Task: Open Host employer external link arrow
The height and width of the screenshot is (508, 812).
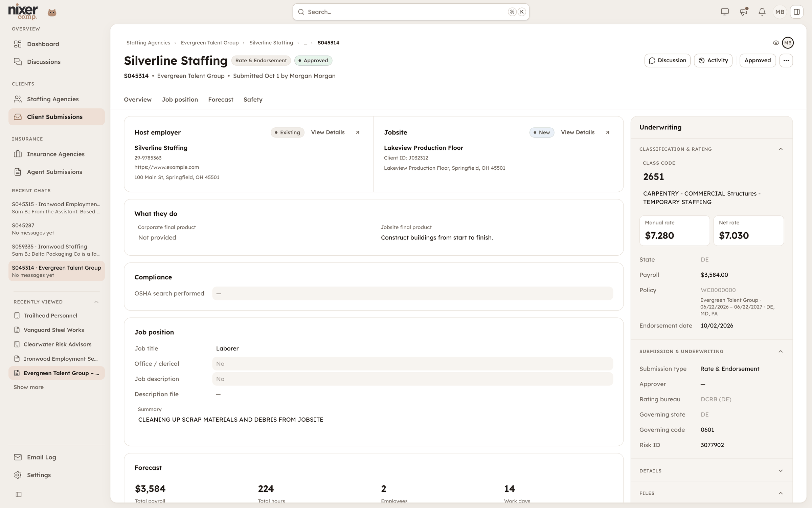Action: tap(357, 132)
